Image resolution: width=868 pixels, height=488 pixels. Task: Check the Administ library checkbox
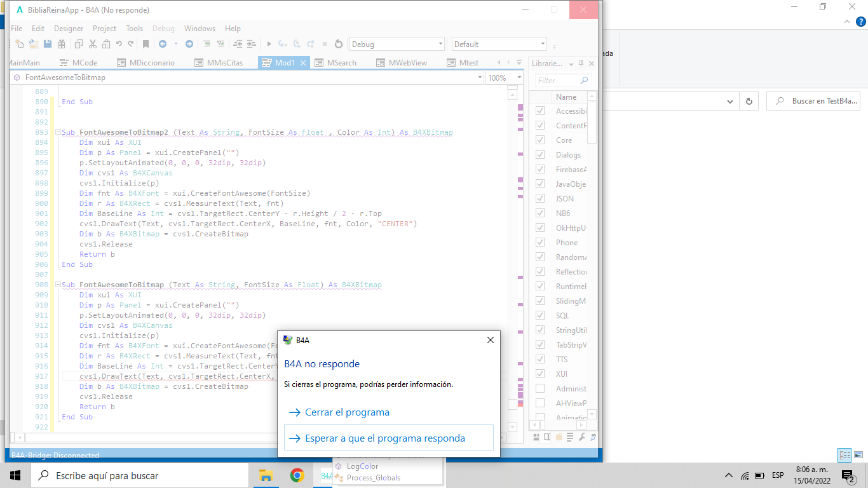pos(540,388)
